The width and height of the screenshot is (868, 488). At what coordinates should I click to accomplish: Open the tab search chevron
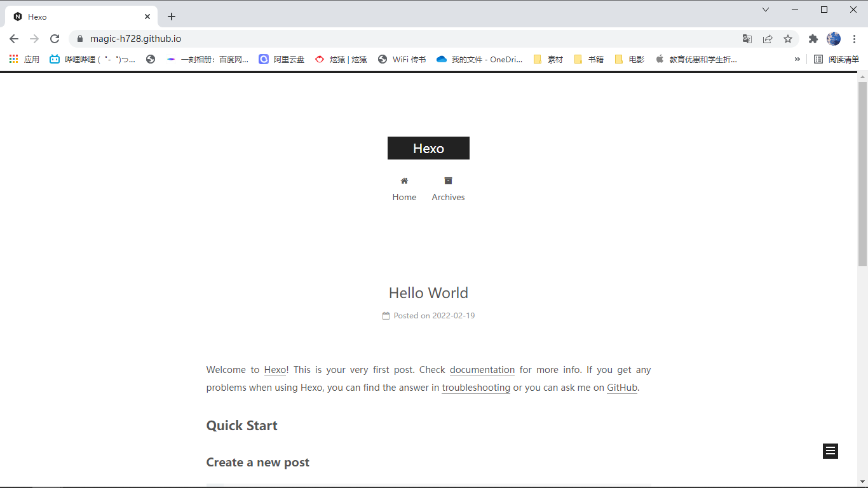coord(766,10)
